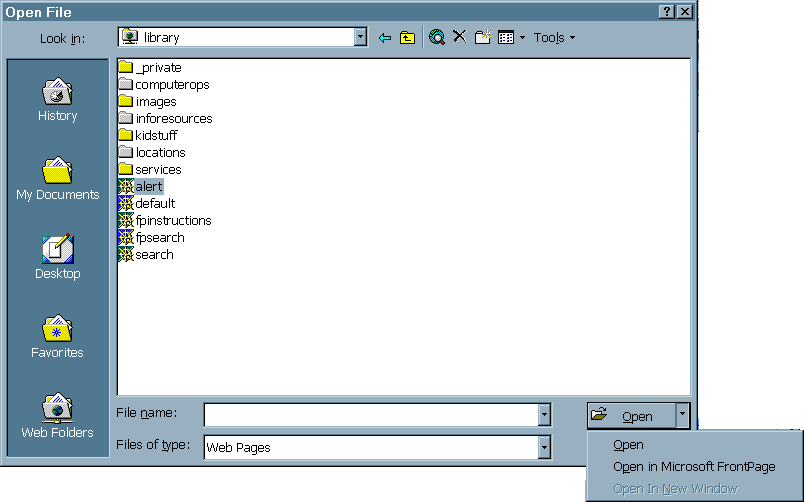This screenshot has width=805, height=502.
Task: Open the Tools menu
Action: [x=553, y=38]
